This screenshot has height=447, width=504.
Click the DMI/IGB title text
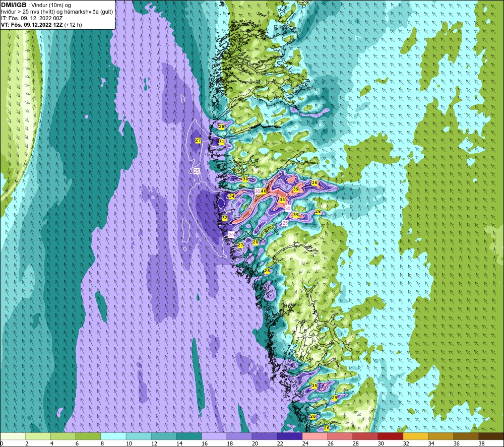14,5
